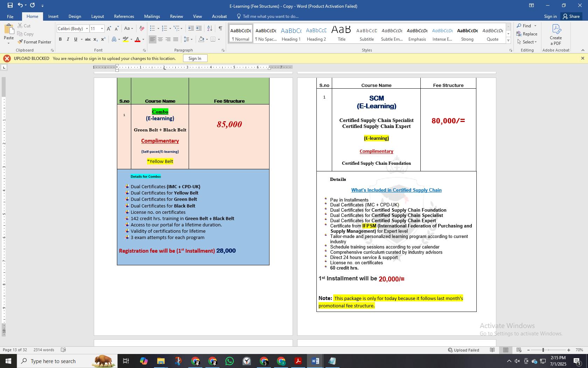
Task: Click the Windows search box
Action: click(66, 361)
